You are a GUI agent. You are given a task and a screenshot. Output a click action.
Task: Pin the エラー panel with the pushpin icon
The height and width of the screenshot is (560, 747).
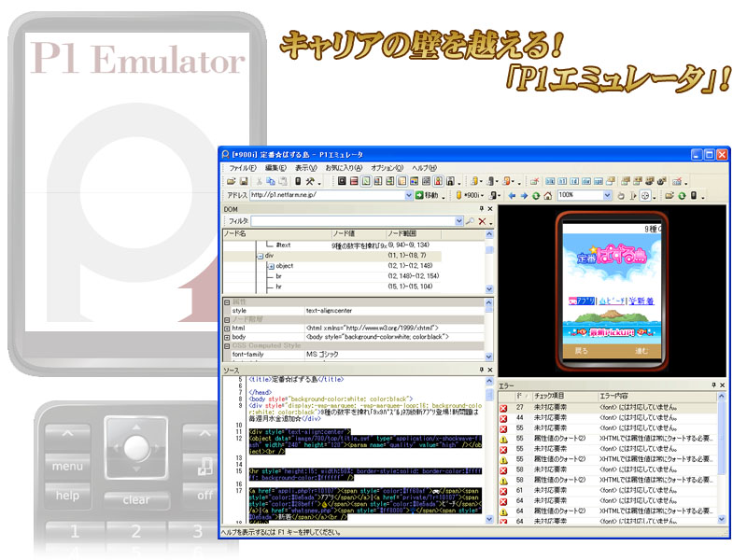(713, 385)
